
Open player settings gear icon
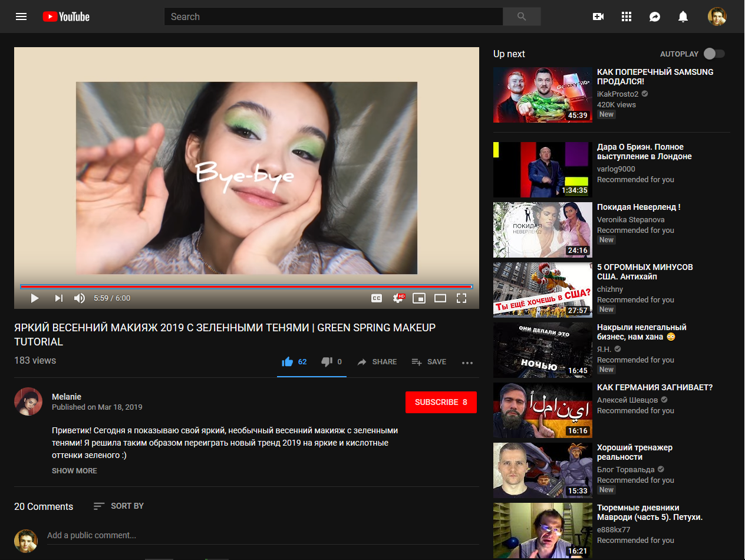(x=398, y=298)
